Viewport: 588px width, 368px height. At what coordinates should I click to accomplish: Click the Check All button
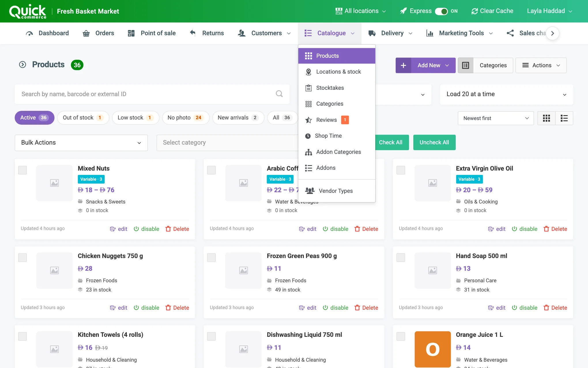coord(390,142)
